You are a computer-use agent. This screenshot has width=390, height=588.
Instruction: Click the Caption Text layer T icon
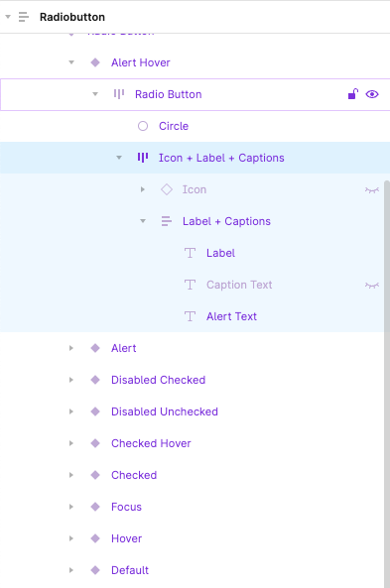[191, 285]
